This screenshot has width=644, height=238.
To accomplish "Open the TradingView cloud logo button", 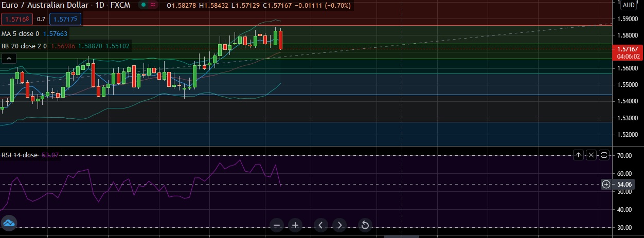I will [x=9, y=223].
